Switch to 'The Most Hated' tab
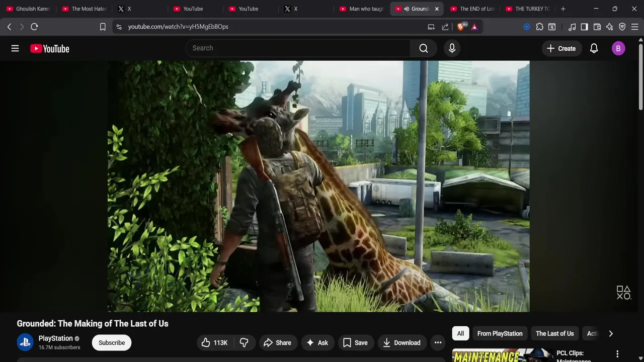 point(85,9)
